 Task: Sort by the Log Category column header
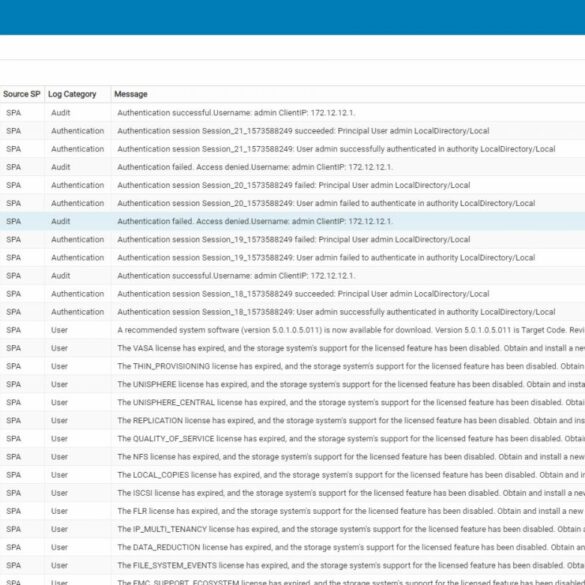(72, 94)
